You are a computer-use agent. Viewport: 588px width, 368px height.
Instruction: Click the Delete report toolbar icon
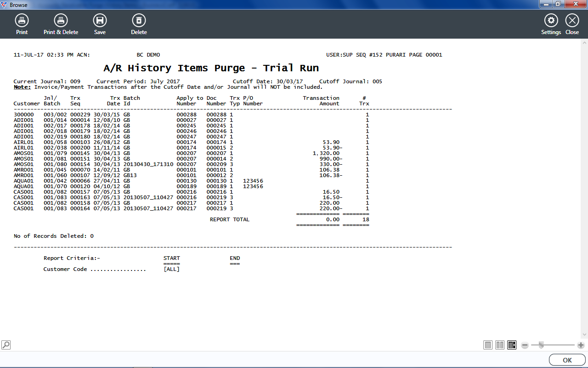[139, 20]
